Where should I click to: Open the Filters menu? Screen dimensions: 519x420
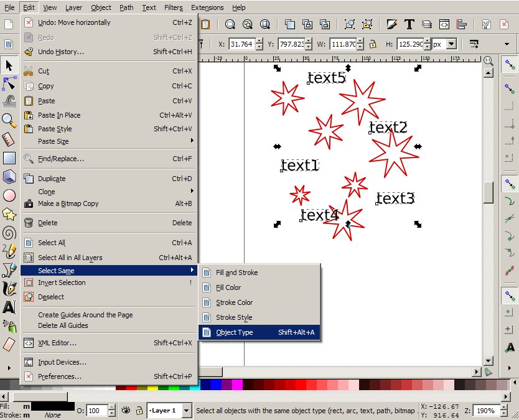coord(173,7)
